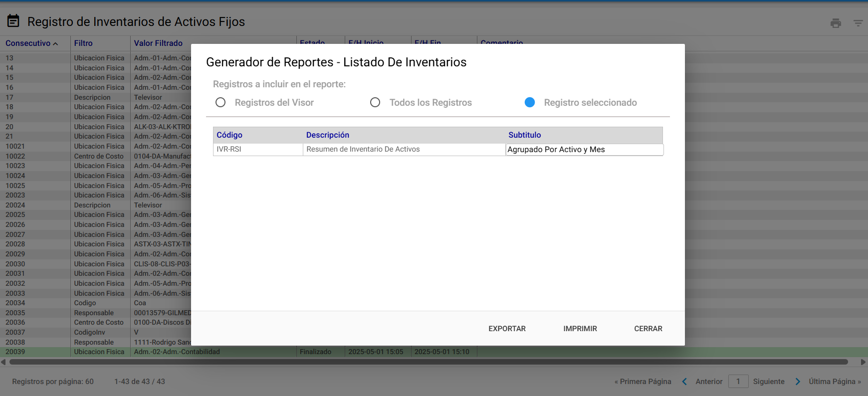
Task: Click Adm.-02-Adm.-Contabilidad value in row 20039
Action: coord(177,352)
